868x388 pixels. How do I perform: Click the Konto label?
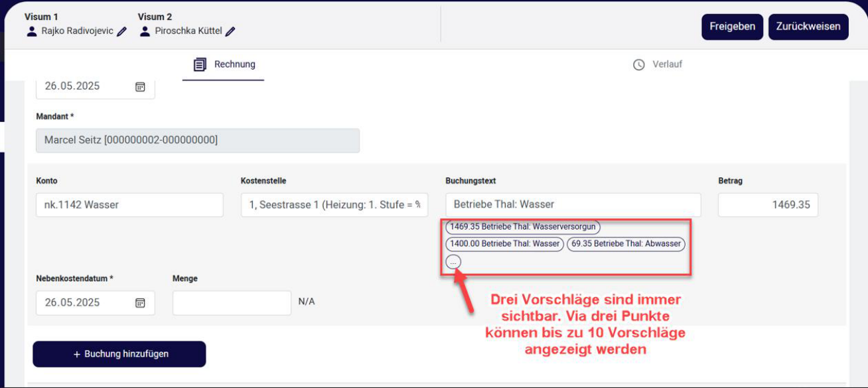coord(47,181)
